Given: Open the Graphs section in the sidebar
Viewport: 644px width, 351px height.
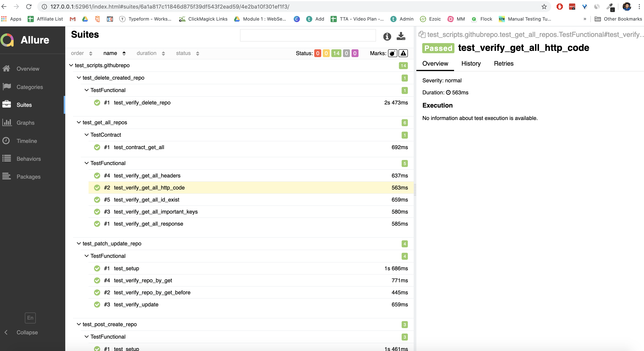Looking at the screenshot, I should tap(25, 123).
